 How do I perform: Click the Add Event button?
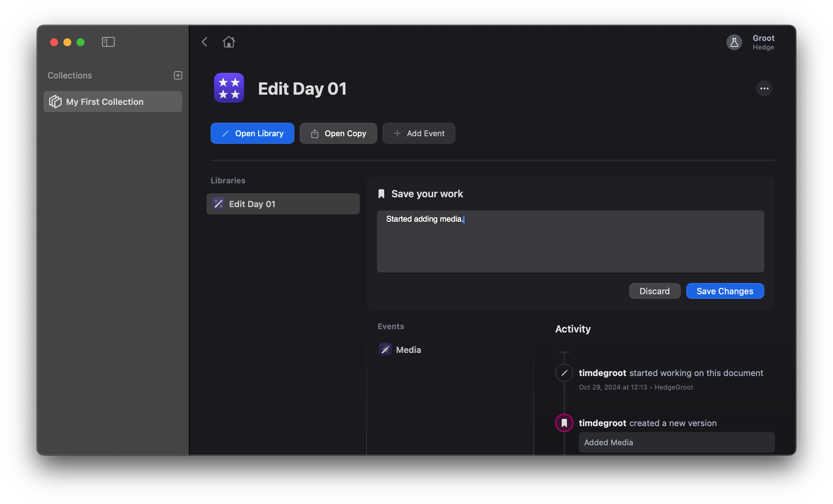[x=418, y=134]
